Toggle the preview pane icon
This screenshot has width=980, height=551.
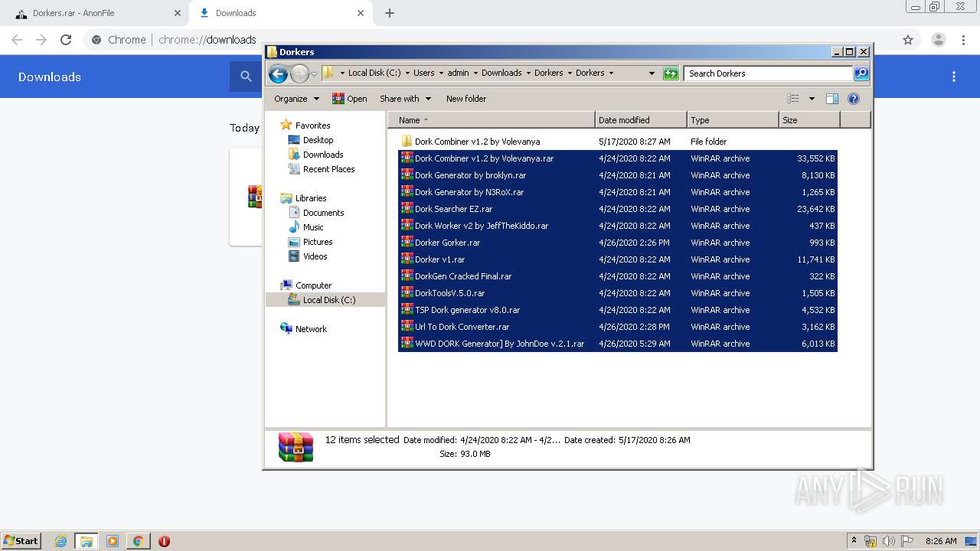pos(832,99)
